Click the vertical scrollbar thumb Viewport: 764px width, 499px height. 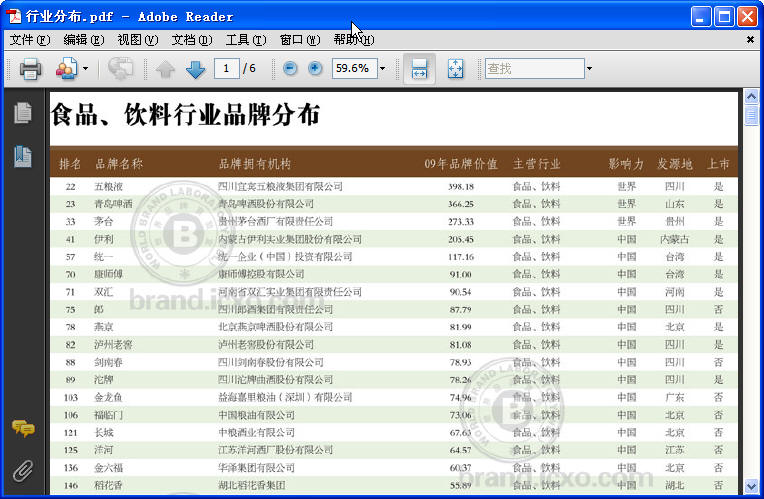click(x=751, y=115)
